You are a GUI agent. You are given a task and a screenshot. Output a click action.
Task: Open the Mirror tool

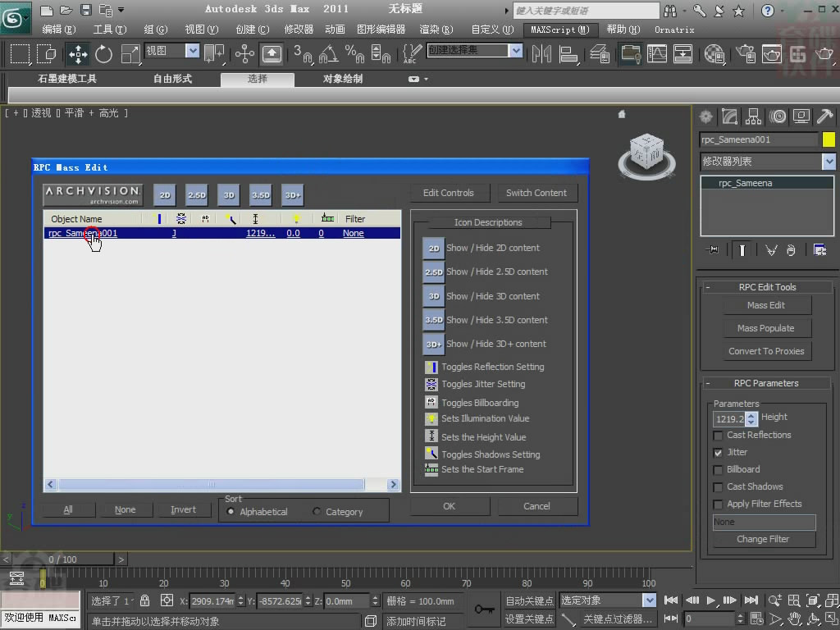click(541, 54)
